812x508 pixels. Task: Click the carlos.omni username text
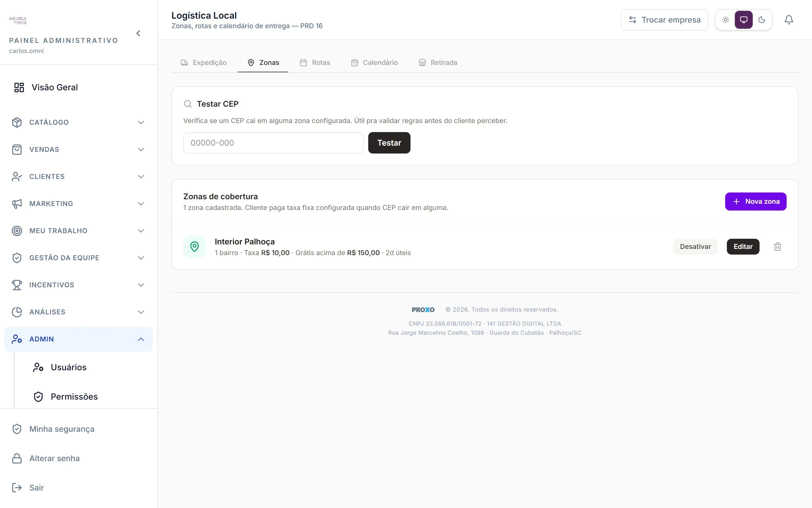26,51
